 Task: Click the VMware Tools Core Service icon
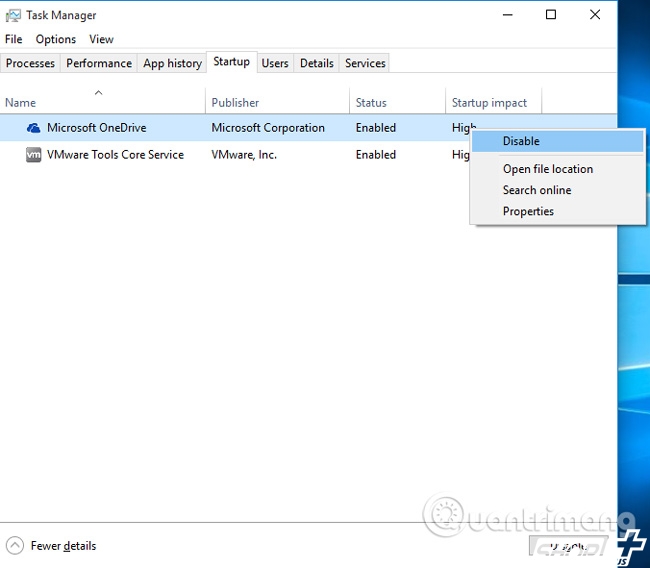pyautogui.click(x=34, y=155)
